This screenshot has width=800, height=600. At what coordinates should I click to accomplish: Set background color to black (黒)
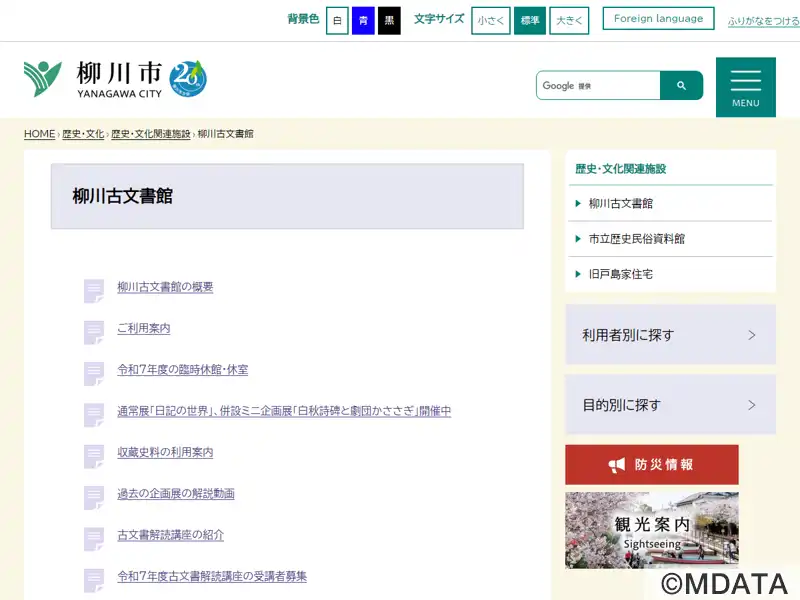tap(389, 20)
